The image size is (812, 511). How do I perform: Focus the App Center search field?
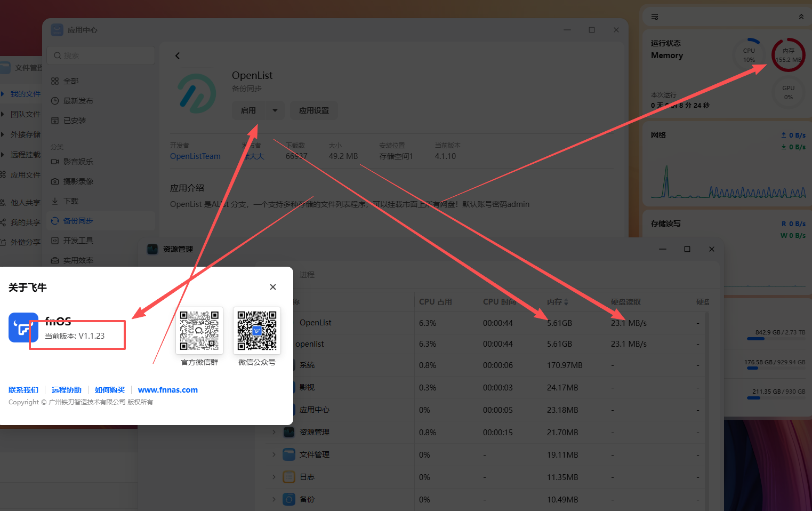pos(101,55)
